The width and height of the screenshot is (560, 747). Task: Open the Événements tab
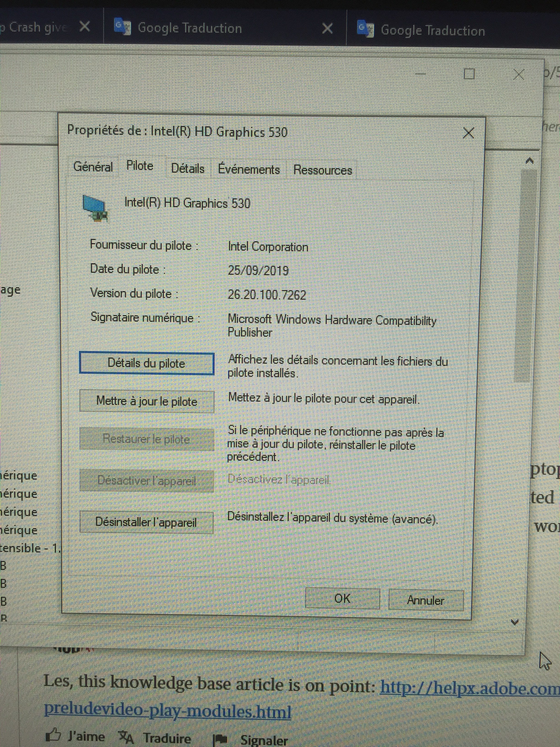(249, 169)
